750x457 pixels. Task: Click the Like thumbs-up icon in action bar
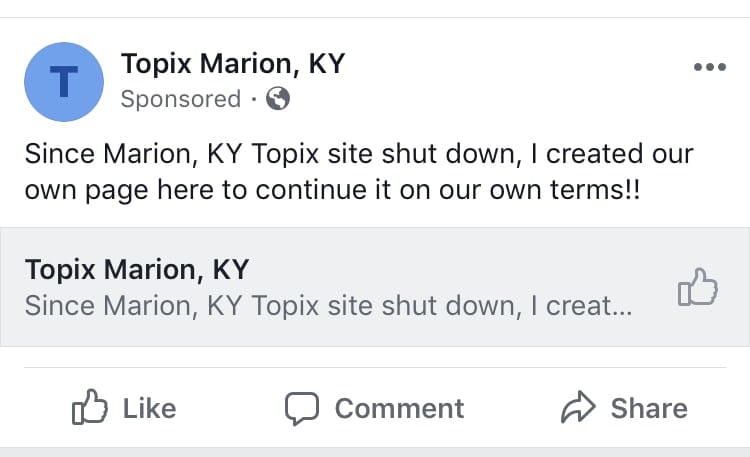click(89, 408)
